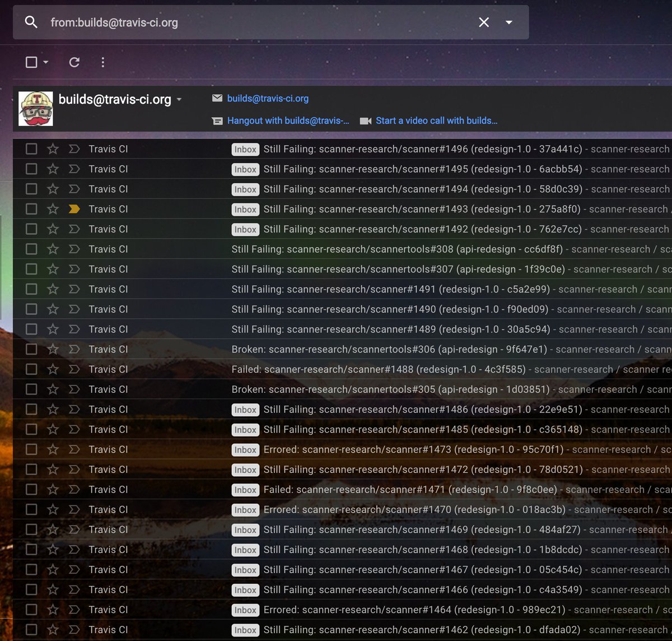Star the scanner#1492 email
Screen dimensions: 672x641
click(x=53, y=229)
